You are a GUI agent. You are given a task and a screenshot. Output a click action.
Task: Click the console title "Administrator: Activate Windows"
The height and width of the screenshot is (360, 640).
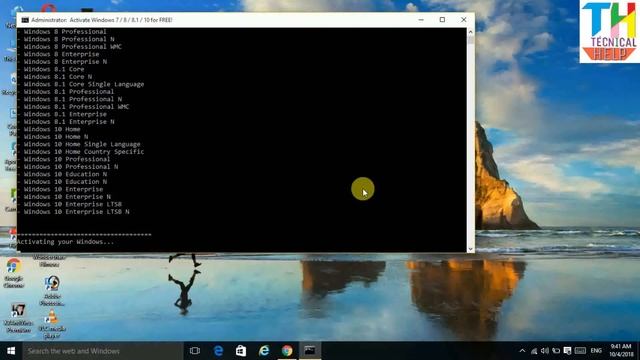tap(102, 20)
